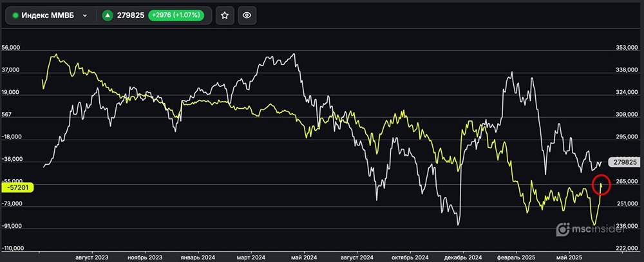Click the ноябрь 2023 date label
644x262 pixels.
click(144, 257)
